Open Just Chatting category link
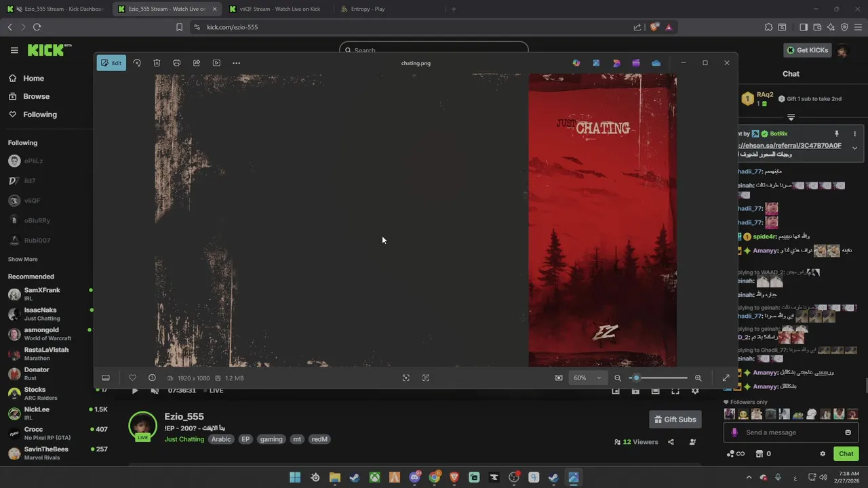868x488 pixels. [184, 439]
